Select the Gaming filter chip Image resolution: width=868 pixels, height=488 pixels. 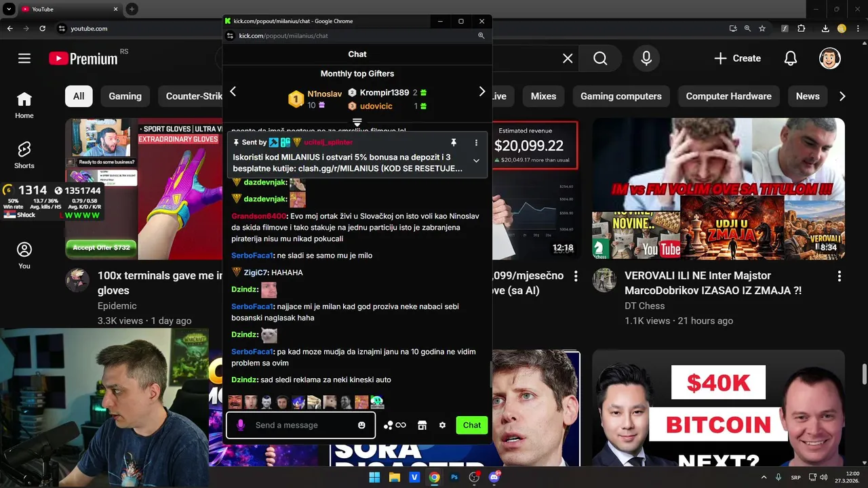coord(125,96)
